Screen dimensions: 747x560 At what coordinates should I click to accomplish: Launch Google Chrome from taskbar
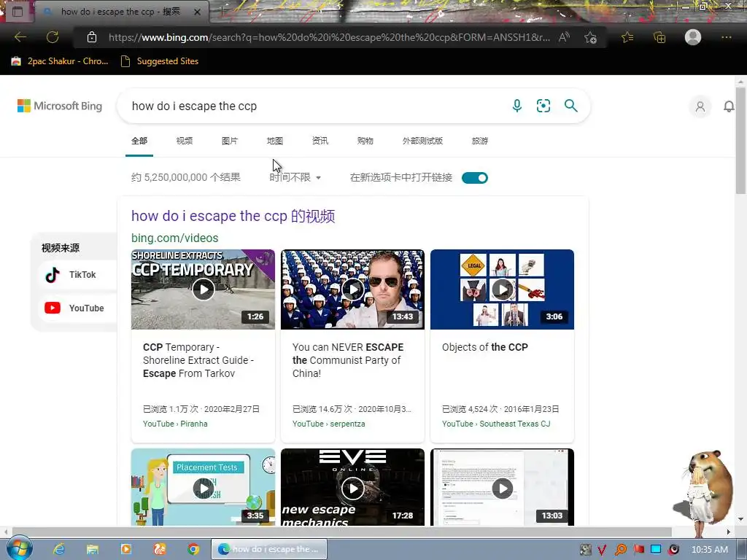(x=193, y=549)
